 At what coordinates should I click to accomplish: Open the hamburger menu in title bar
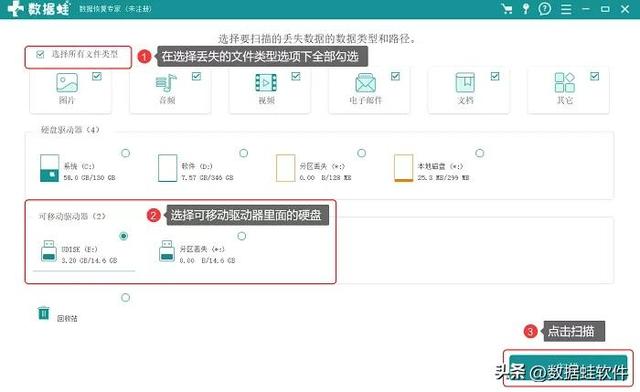point(566,9)
